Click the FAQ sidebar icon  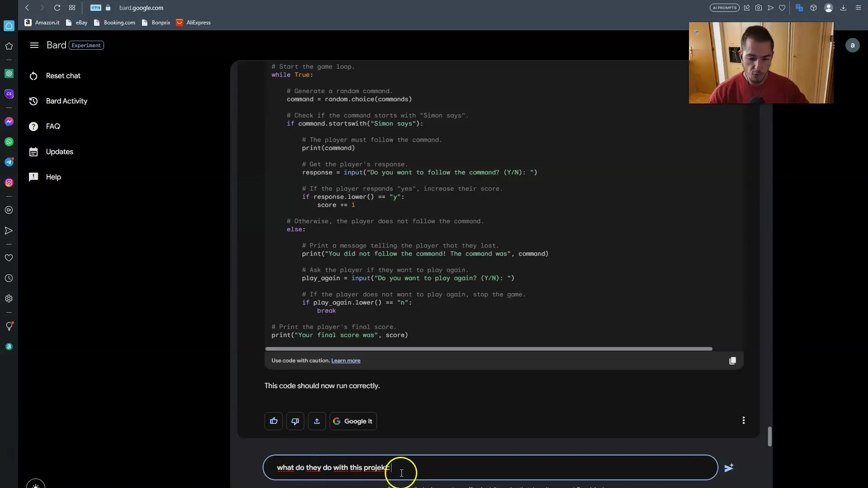coord(34,126)
